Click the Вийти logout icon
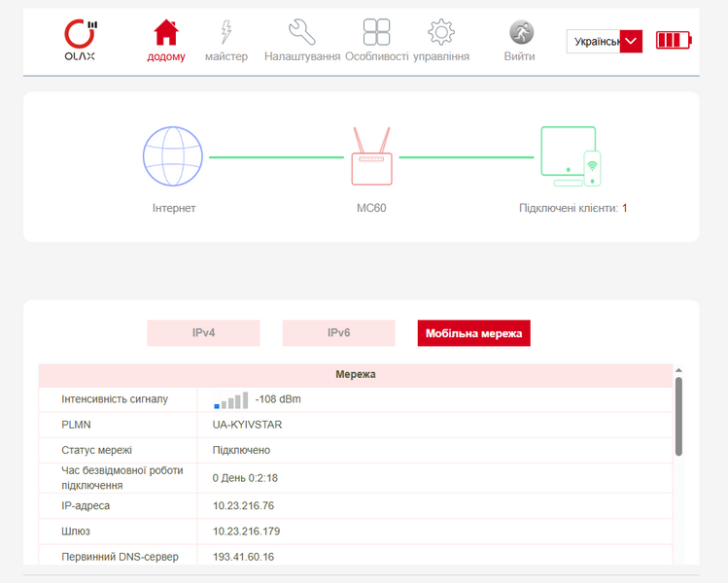Screen dimensions: 728x583 [521, 32]
